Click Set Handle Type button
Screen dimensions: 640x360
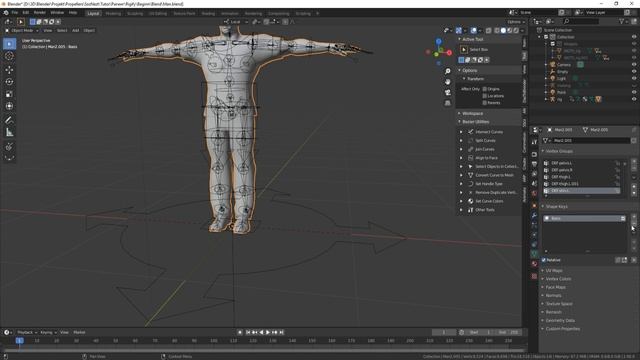(489, 184)
